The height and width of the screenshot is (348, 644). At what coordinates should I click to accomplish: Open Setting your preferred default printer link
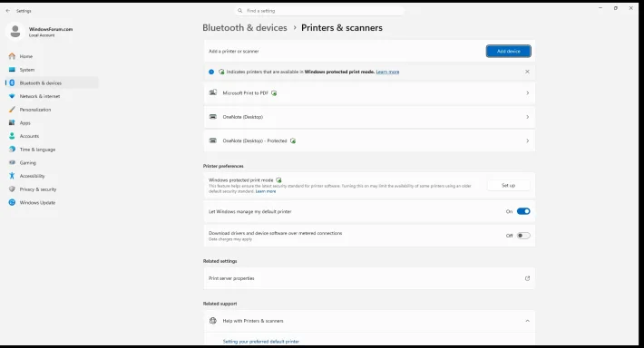click(261, 342)
